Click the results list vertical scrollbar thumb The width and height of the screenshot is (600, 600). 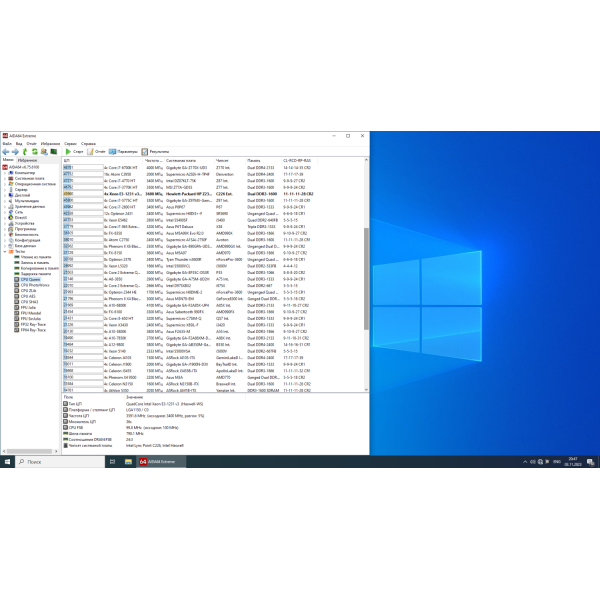tap(366, 279)
